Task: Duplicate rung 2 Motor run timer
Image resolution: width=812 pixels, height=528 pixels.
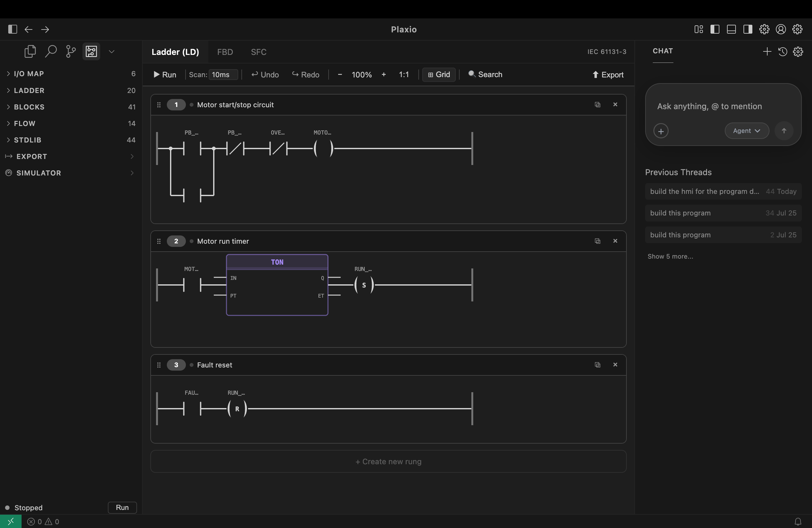Action: pos(597,241)
